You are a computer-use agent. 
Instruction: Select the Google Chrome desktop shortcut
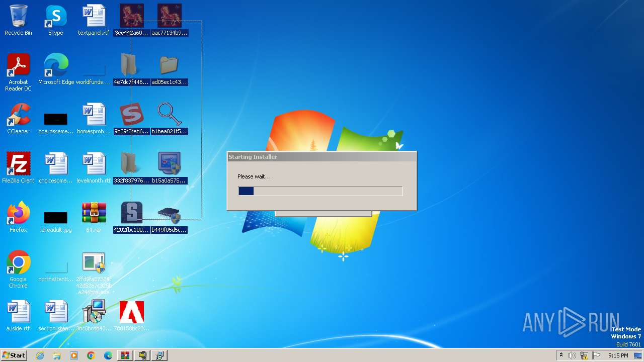(x=18, y=269)
